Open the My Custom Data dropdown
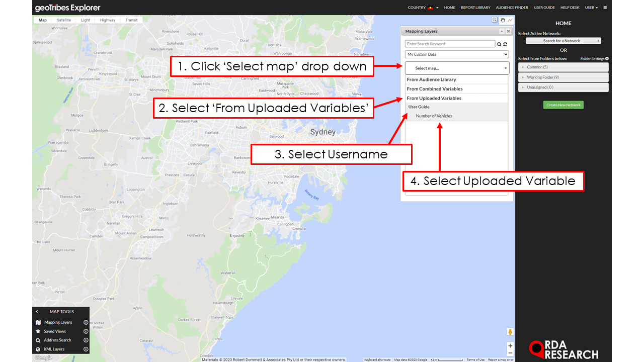Image resolution: width=644 pixels, height=362 pixels. 457,54
